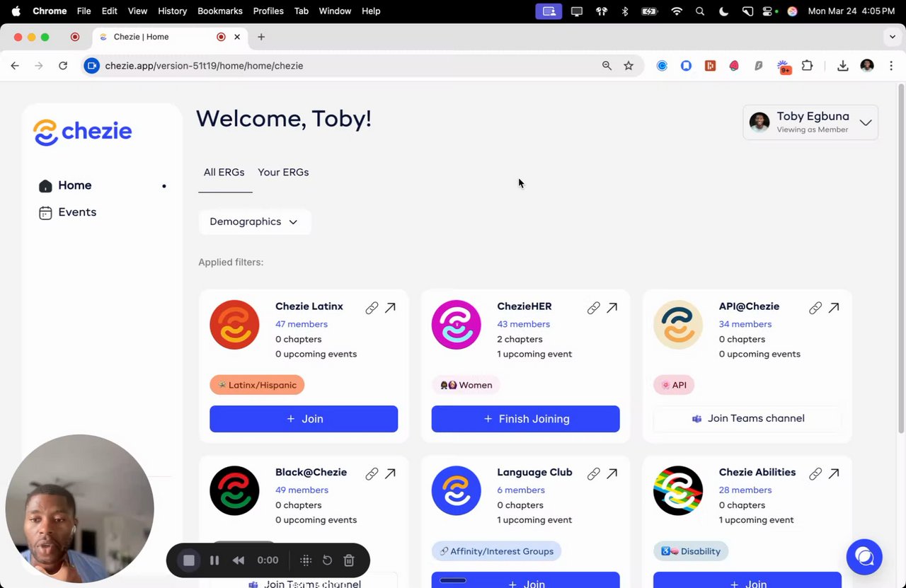Open macOS Spotlight search
Viewport: 906px width, 588px height.
(x=700, y=11)
